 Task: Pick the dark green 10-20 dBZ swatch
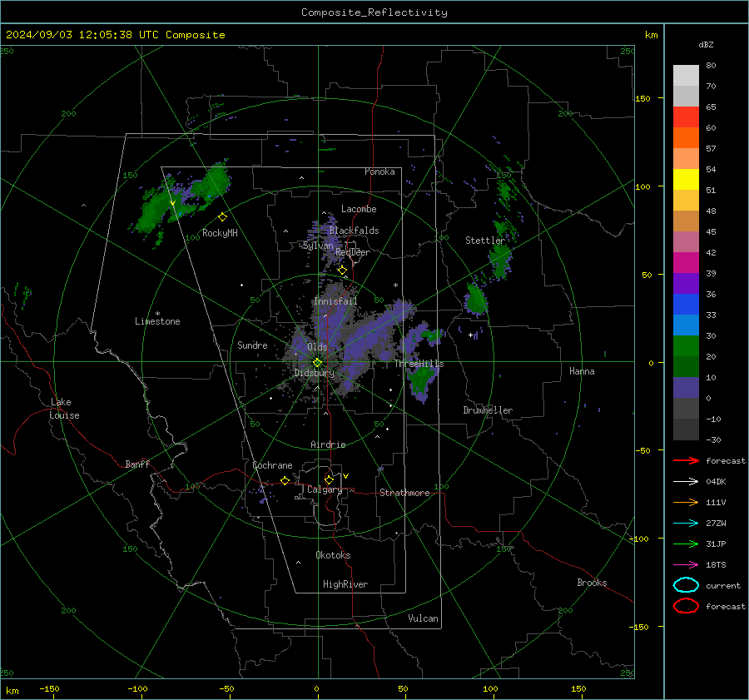pyautogui.click(x=686, y=366)
